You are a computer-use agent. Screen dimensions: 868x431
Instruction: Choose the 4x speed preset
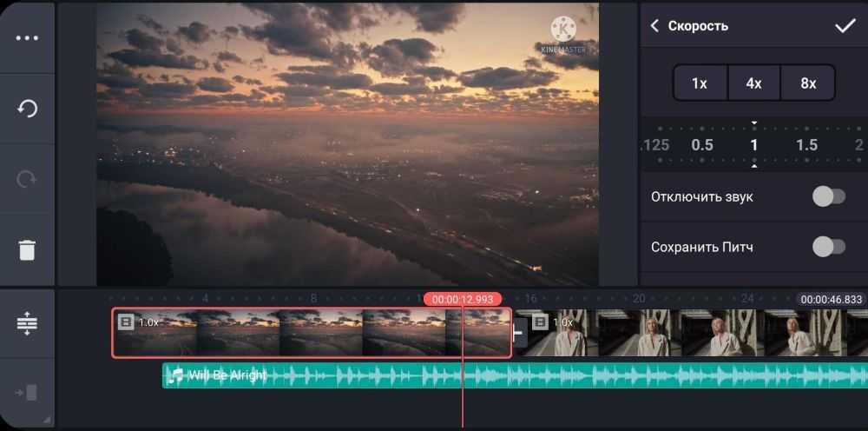[753, 83]
